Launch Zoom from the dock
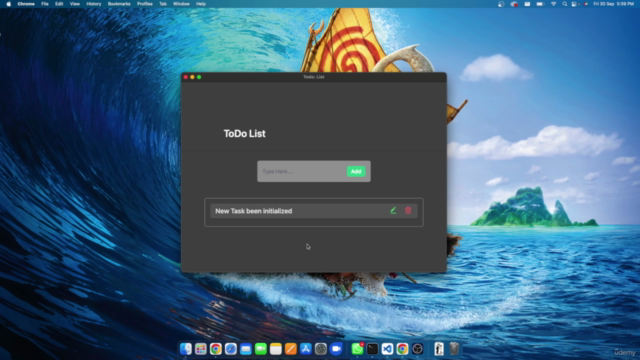This screenshot has height=360, width=640. 336,349
